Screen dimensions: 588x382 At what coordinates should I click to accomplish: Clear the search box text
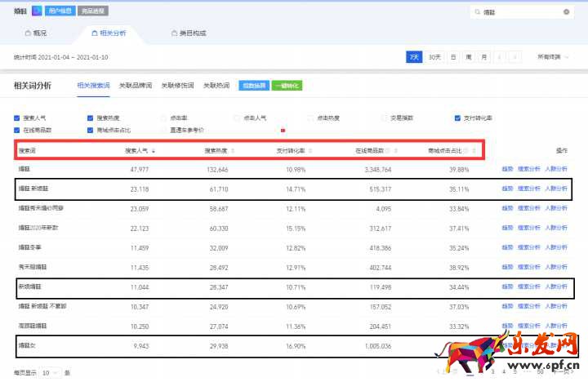pos(567,12)
